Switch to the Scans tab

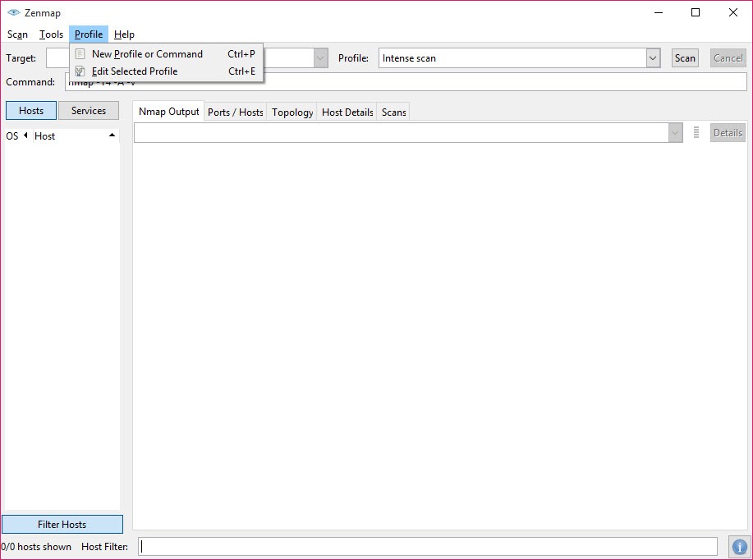point(394,112)
